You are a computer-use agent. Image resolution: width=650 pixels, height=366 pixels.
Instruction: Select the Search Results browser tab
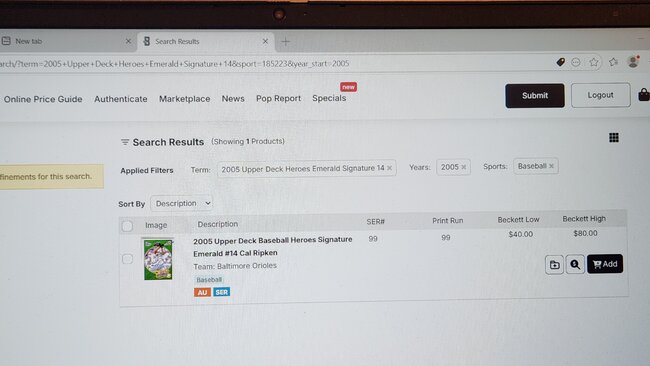click(205, 41)
